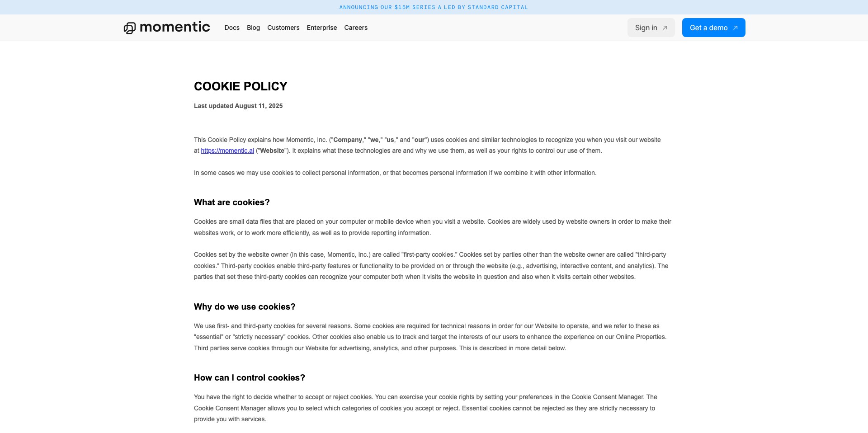This screenshot has width=868, height=433.
Task: Click the paragraph starting 'In some cases'
Action: [395, 173]
